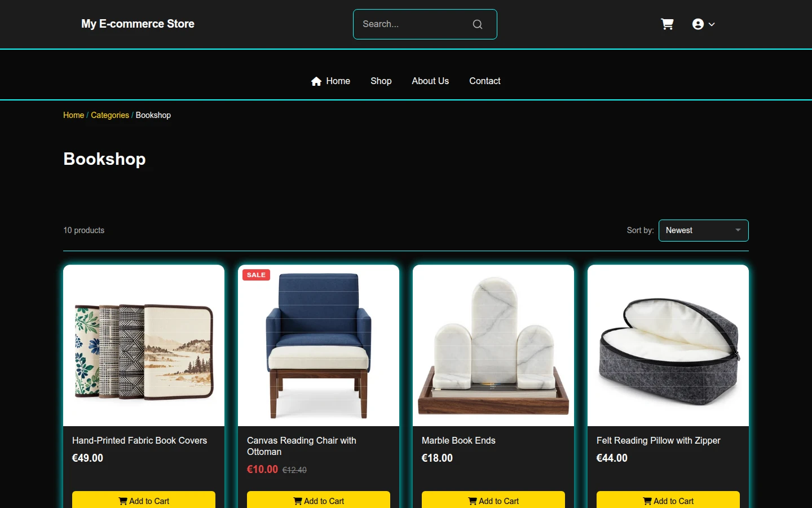Click the Hand-Printed Fabric Book Covers title
This screenshot has width=812, height=508.
click(x=139, y=440)
